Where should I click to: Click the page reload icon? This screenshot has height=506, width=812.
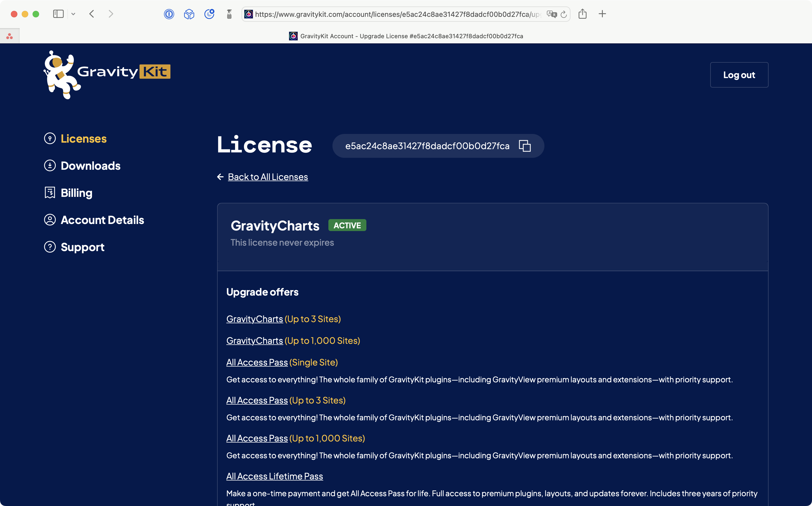click(x=564, y=14)
